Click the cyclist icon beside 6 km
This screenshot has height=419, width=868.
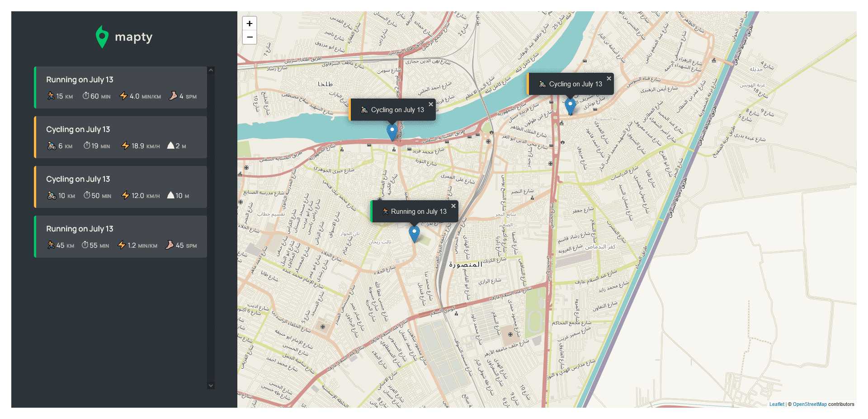click(52, 146)
